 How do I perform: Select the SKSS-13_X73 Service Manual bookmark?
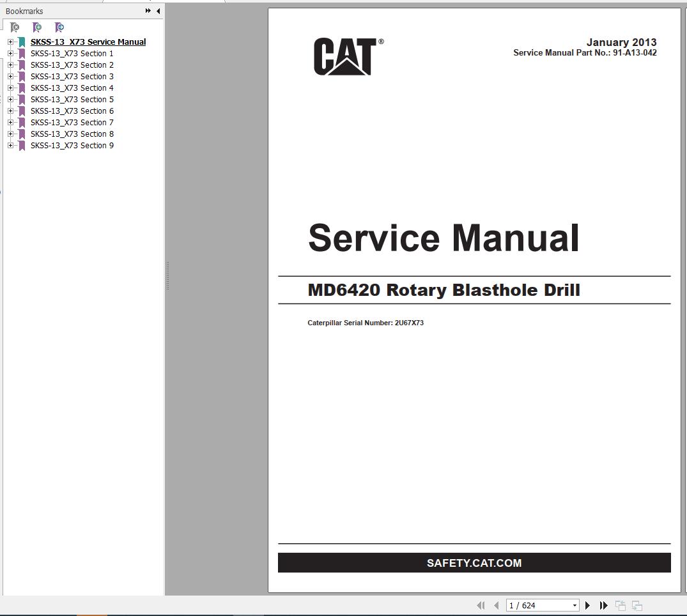coord(89,42)
